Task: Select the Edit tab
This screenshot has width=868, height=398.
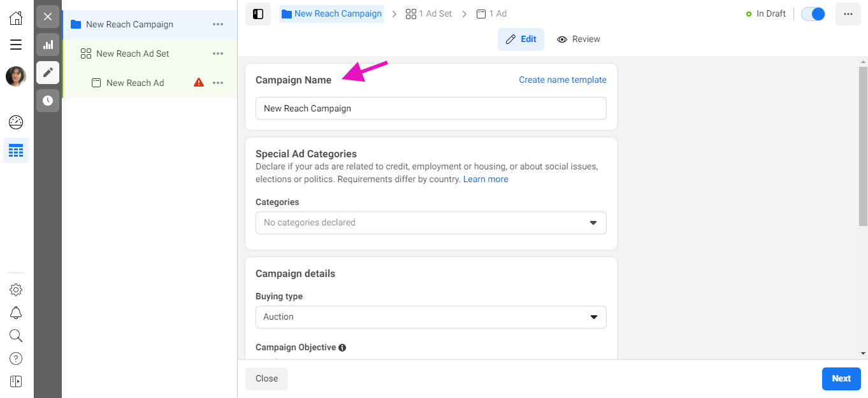Action: click(x=521, y=39)
